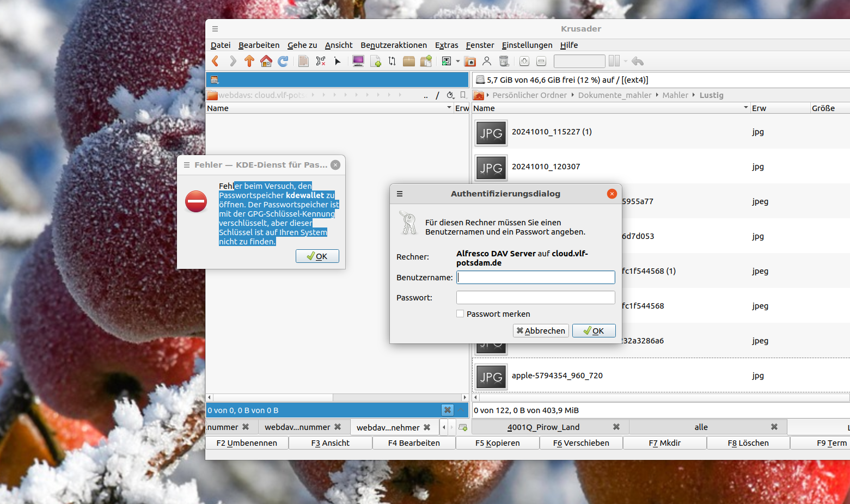Confirm the kdewallet error with OK
Screen dimensions: 850x504
317,256
